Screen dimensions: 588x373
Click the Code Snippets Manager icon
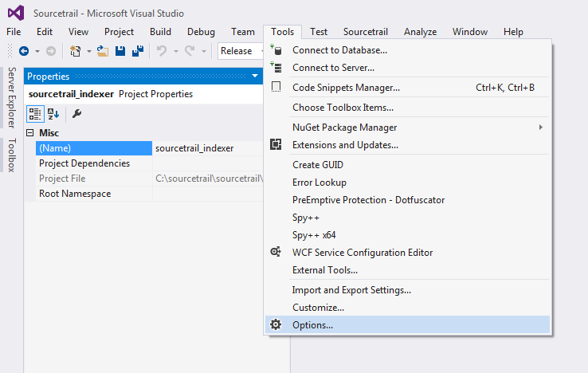276,87
